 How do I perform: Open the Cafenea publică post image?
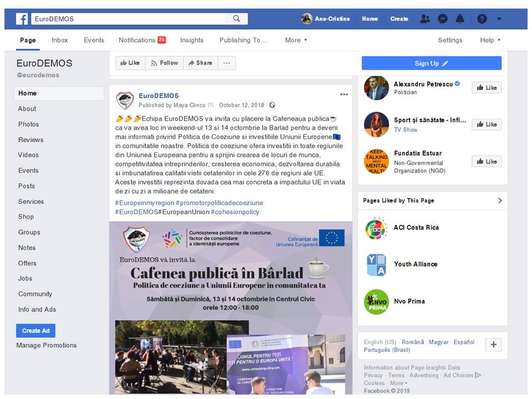(231, 308)
